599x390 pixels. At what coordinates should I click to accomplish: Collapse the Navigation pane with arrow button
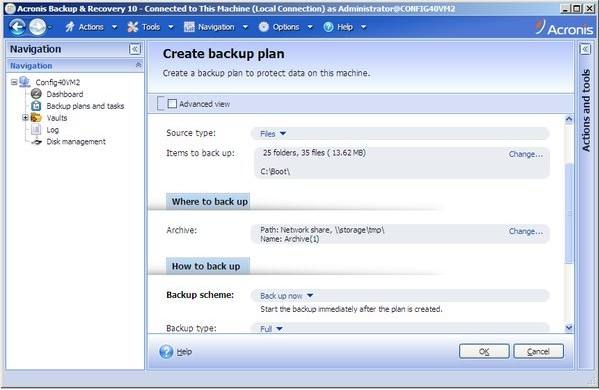coord(134,49)
